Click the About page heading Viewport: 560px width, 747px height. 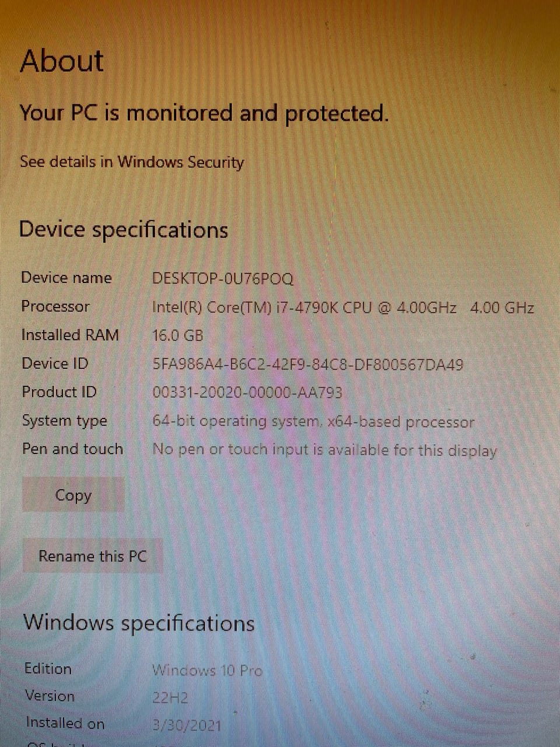tap(62, 61)
